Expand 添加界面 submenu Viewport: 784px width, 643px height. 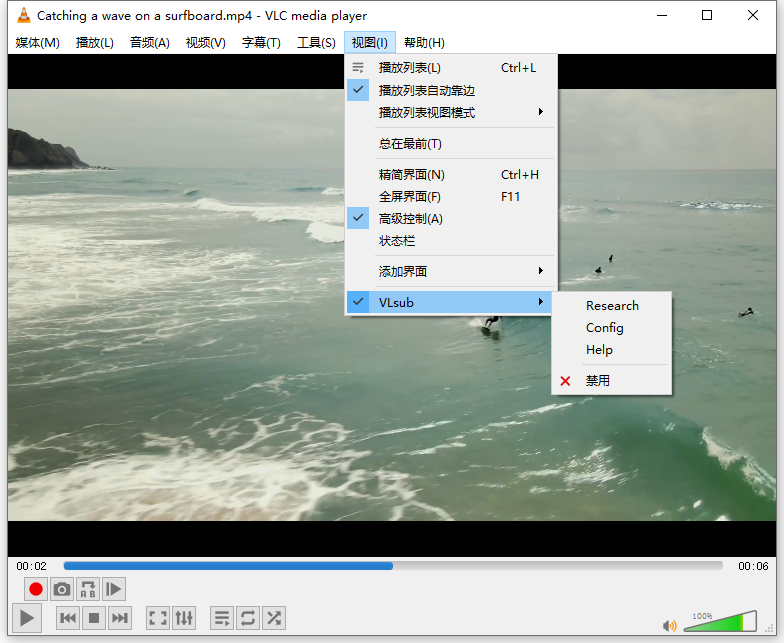coord(450,272)
